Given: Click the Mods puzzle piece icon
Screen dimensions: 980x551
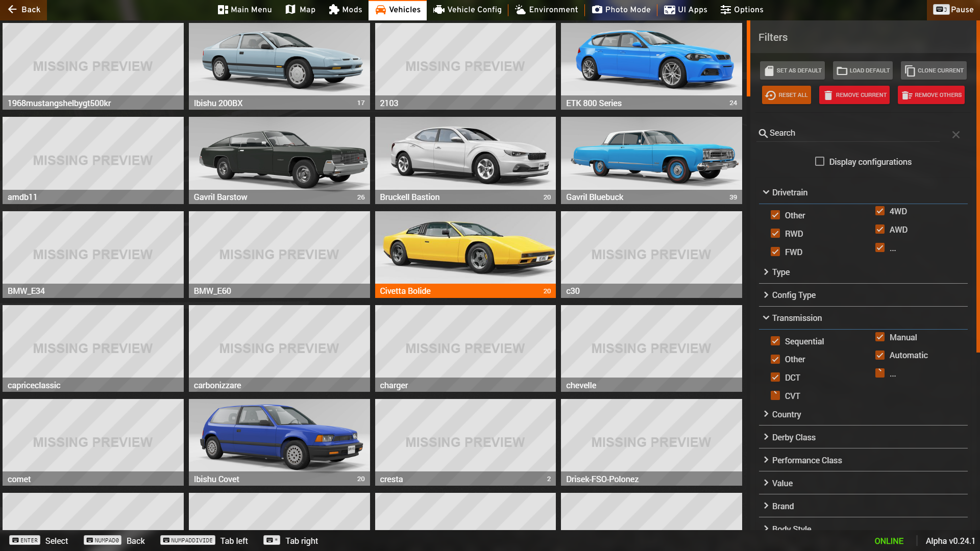Looking at the screenshot, I should pyautogui.click(x=334, y=10).
